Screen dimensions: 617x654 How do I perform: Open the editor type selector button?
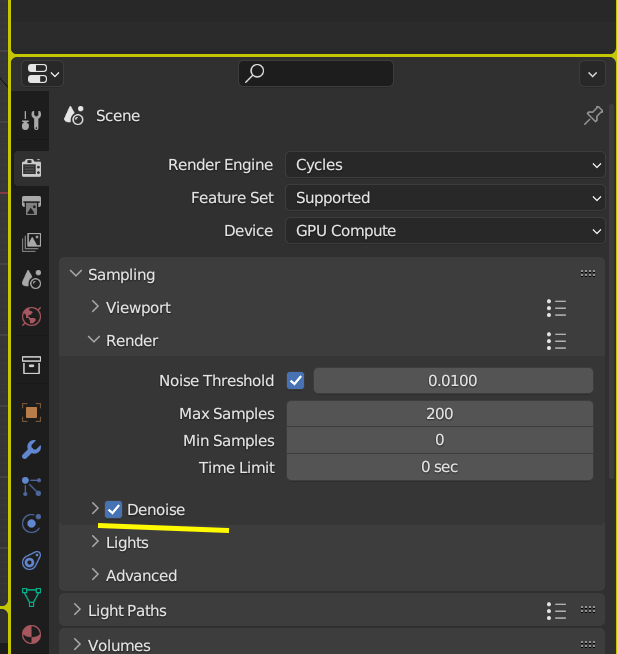(x=42, y=73)
